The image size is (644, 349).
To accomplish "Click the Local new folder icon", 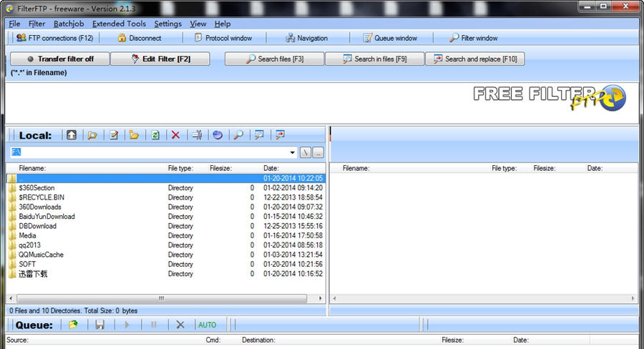I will [134, 134].
